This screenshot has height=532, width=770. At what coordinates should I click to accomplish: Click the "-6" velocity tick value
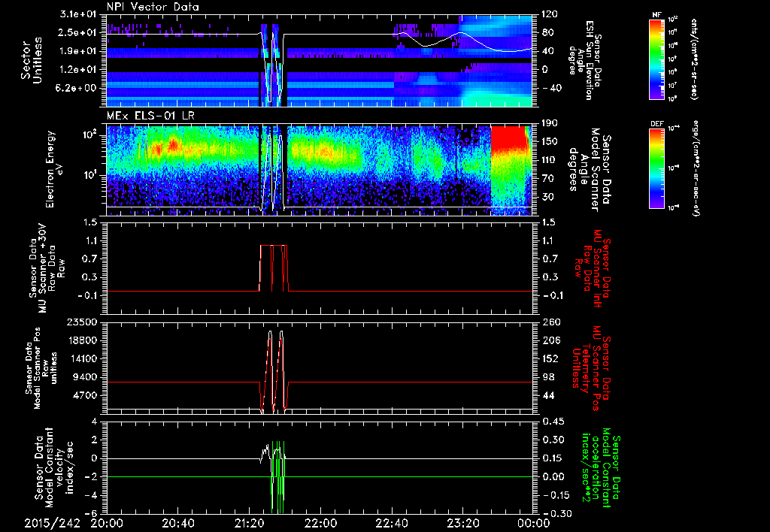[91, 513]
